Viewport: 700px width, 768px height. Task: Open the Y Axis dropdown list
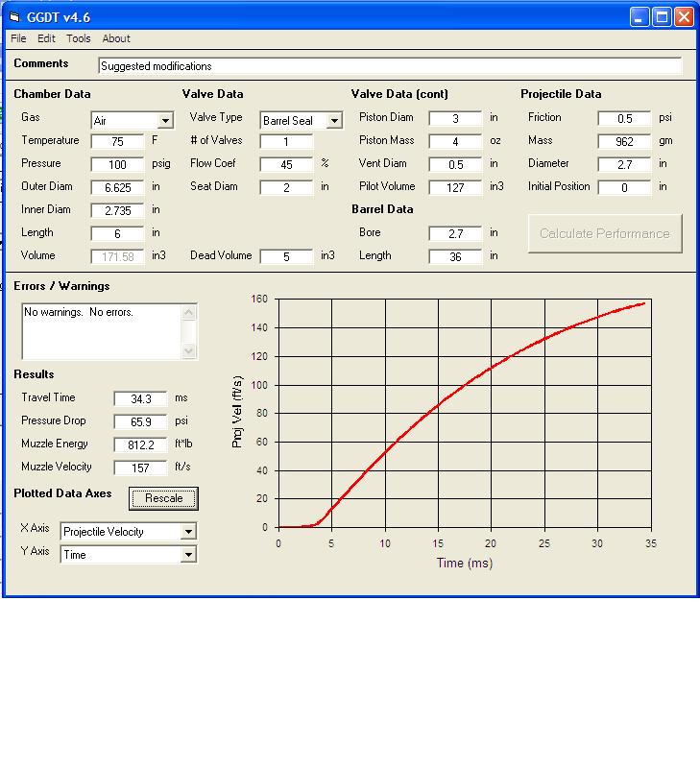188,555
